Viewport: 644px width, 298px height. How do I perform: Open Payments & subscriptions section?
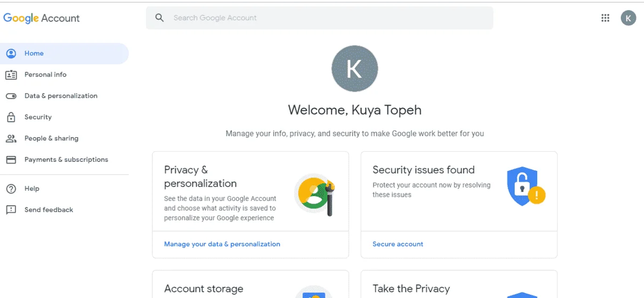64,160
